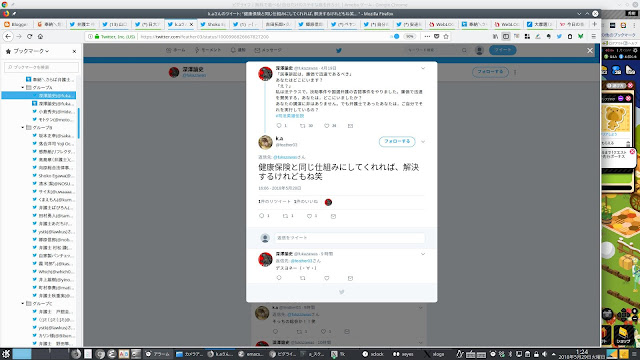Screen dimensions: 640x360
Task: Toggle the sidebar icon in Firefox toolbar
Action: click(506, 36)
